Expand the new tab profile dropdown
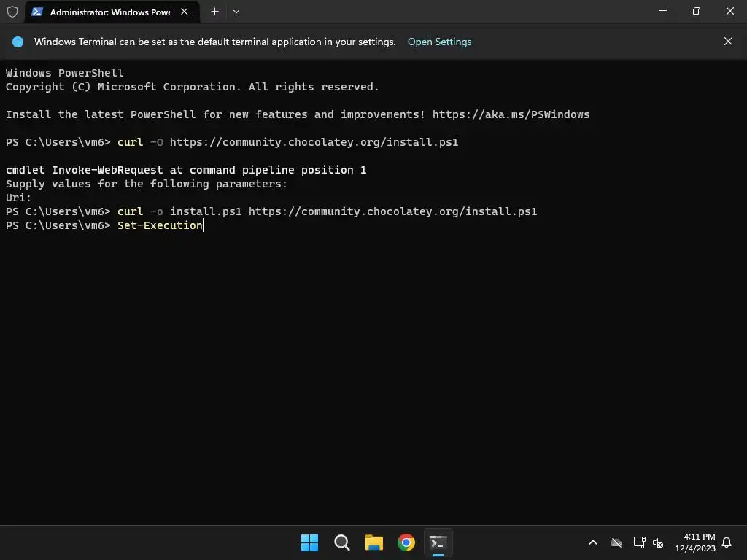Viewport: 747px width, 560px height. (236, 12)
